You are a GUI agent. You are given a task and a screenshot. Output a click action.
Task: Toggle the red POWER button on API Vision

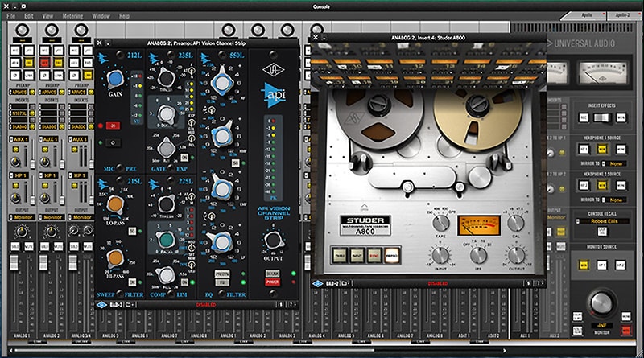272,282
